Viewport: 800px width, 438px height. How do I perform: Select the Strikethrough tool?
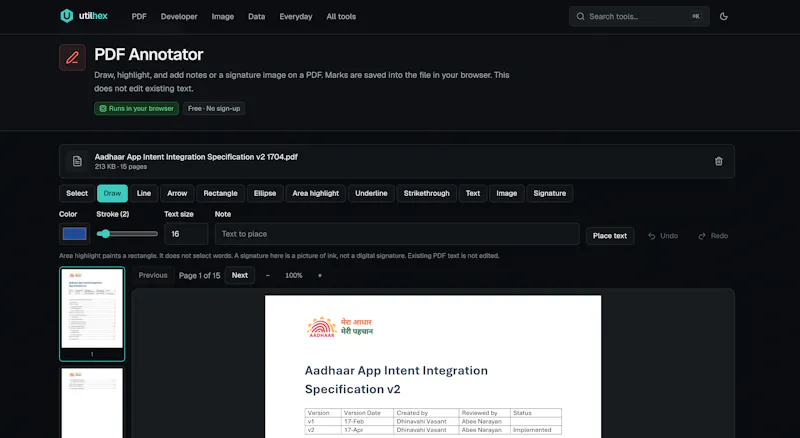point(427,193)
